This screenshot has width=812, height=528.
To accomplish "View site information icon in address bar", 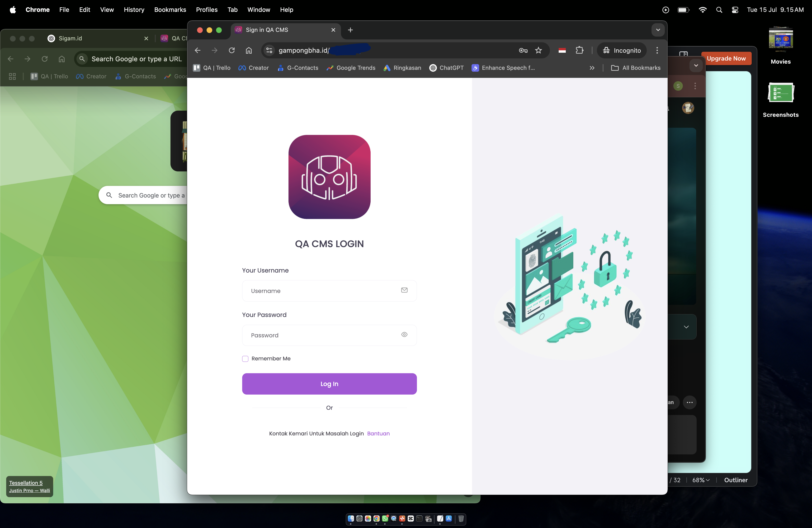I will [269, 51].
